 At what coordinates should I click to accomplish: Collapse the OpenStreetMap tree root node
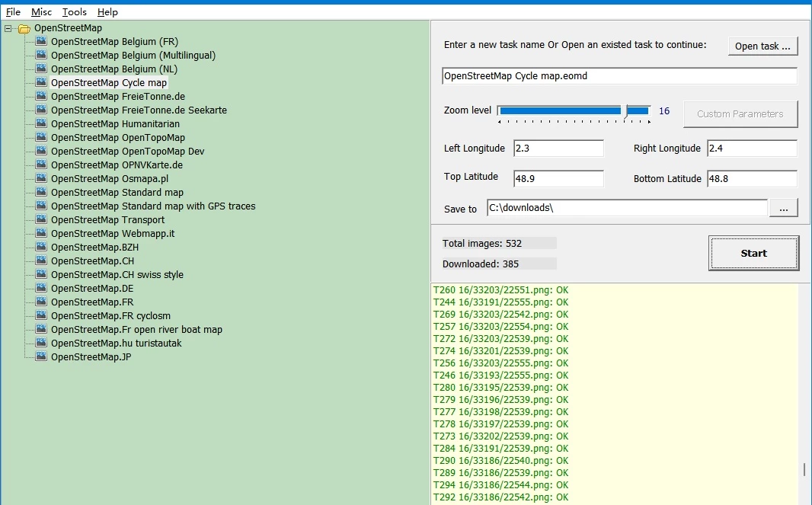[8, 28]
